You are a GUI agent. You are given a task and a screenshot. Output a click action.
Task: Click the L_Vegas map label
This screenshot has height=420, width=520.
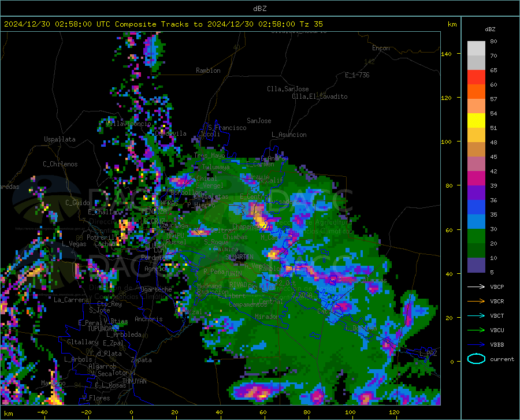(74, 244)
